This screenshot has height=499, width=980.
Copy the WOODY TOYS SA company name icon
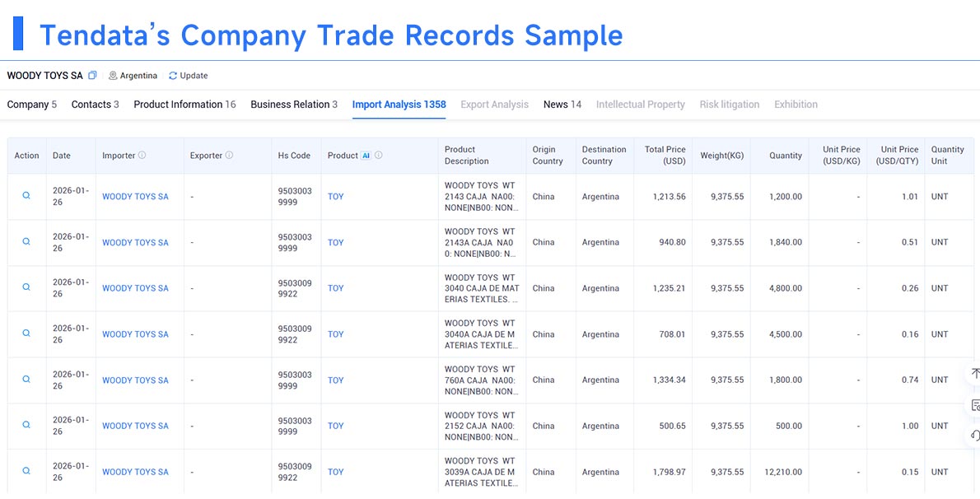[92, 76]
